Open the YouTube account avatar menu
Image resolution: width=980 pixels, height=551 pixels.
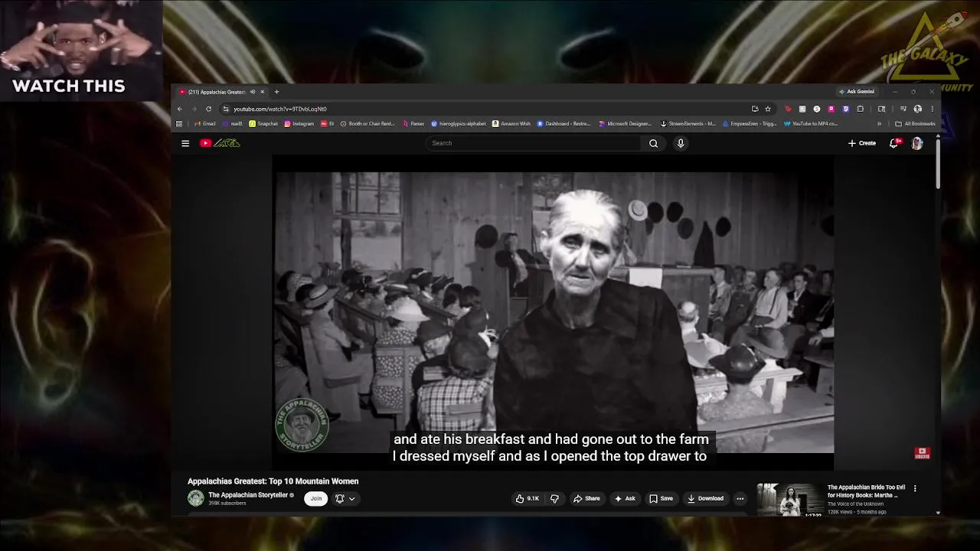tap(916, 143)
